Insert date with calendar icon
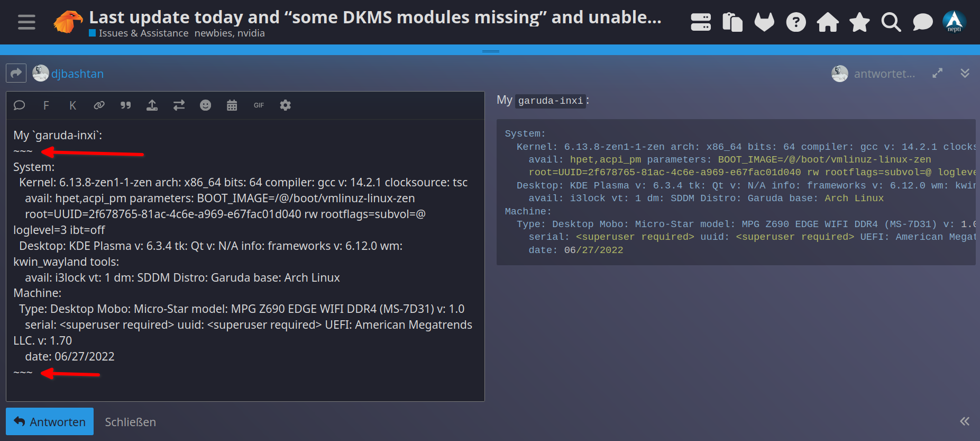 click(232, 105)
